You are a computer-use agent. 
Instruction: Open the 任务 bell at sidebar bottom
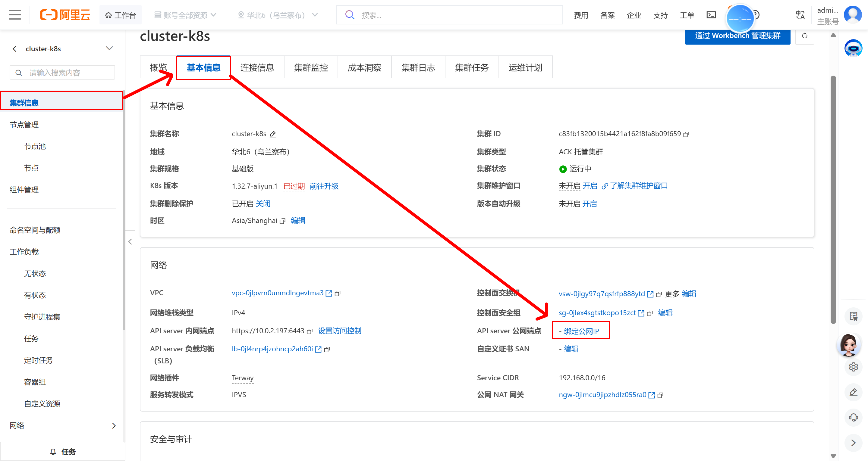point(63,452)
